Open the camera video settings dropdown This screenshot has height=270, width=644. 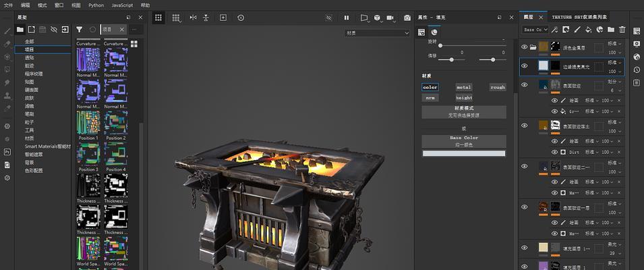point(390,18)
